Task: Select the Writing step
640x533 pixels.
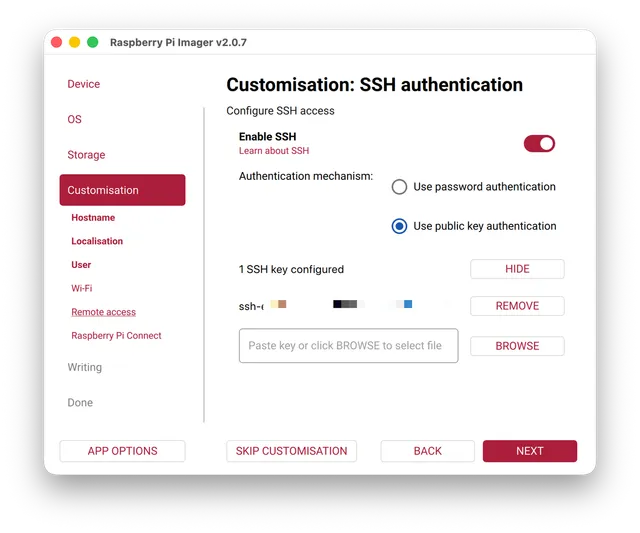Action: pyautogui.click(x=84, y=367)
